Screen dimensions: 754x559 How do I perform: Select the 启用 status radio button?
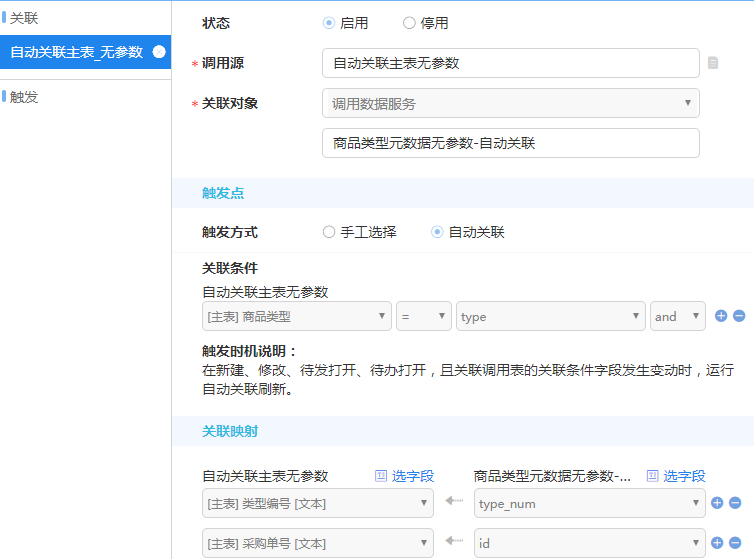pos(329,23)
